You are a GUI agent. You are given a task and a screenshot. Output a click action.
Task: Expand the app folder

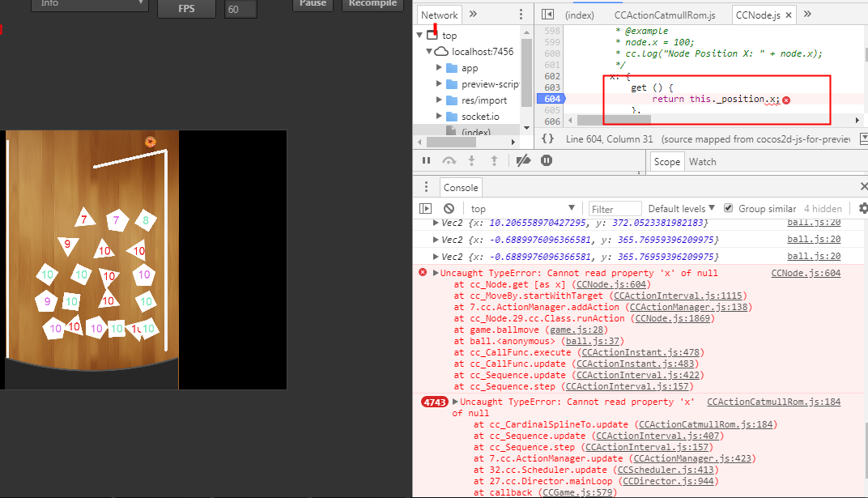439,67
